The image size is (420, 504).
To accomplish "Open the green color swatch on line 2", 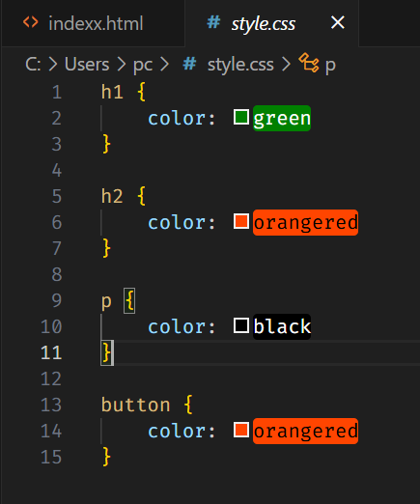I will 241,117.
